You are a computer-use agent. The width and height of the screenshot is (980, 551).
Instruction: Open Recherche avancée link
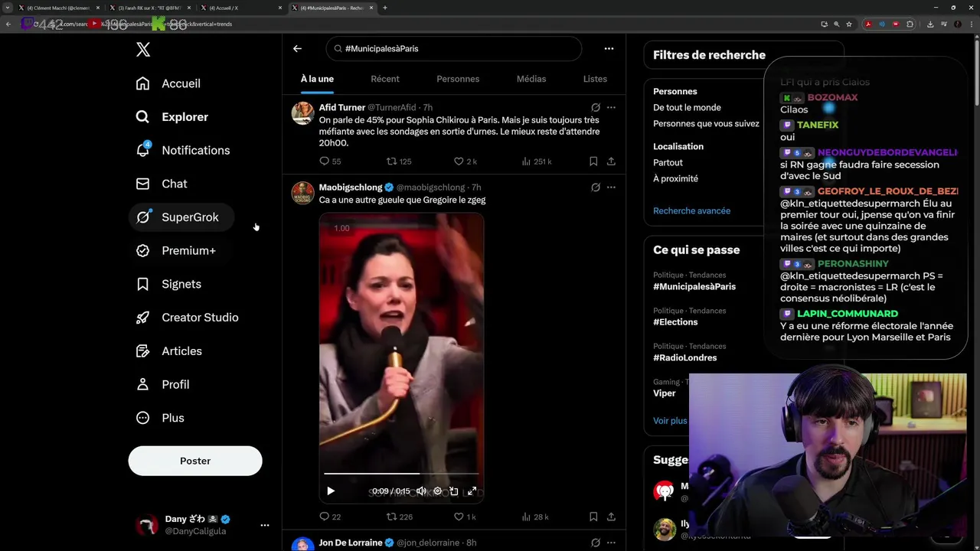pyautogui.click(x=691, y=210)
